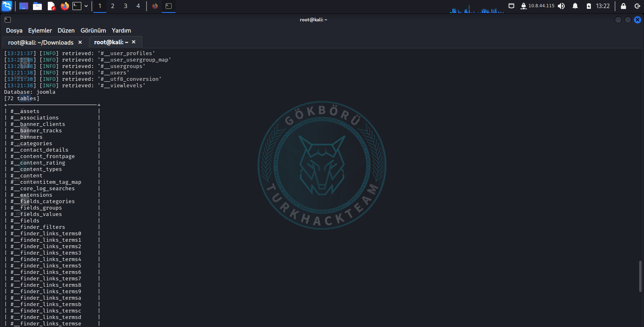The width and height of the screenshot is (644, 327).
Task: Close the ~/Downloads terminal tab
Action: pos(80,42)
